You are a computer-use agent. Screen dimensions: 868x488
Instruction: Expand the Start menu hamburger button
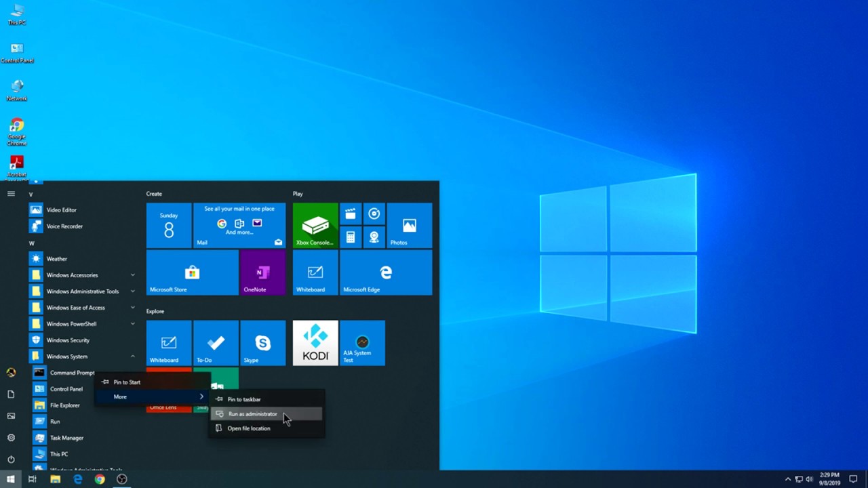click(x=11, y=194)
